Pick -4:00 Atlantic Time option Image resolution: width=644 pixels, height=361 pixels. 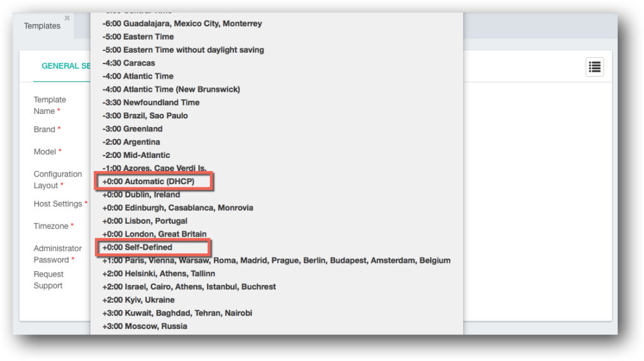point(138,76)
